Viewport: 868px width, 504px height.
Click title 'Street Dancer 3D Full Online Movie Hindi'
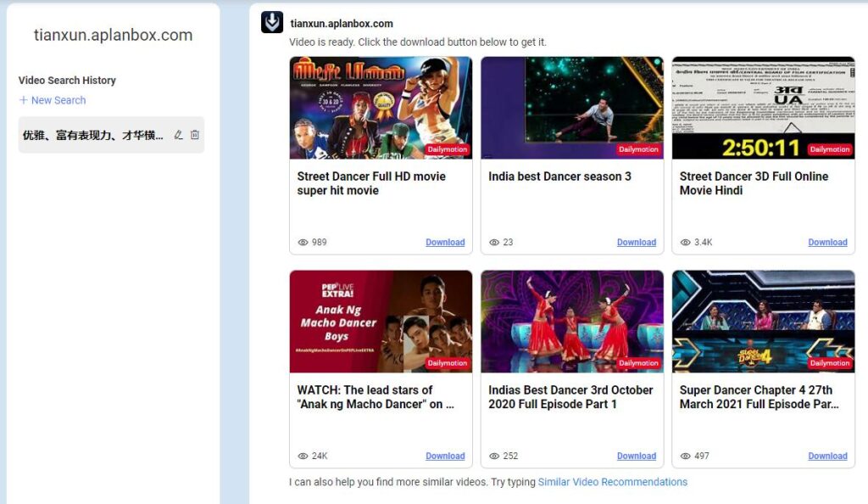pos(754,183)
